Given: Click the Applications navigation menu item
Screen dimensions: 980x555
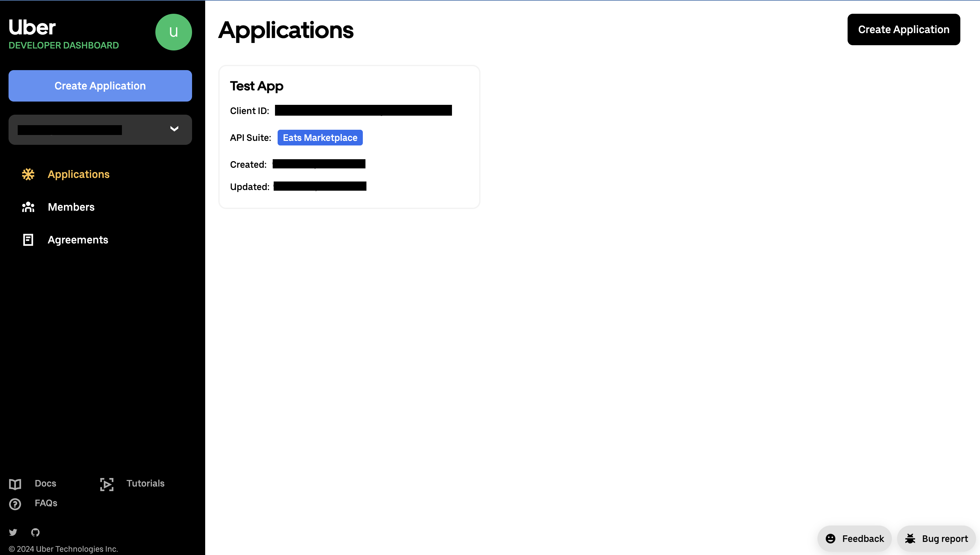Looking at the screenshot, I should (x=78, y=174).
